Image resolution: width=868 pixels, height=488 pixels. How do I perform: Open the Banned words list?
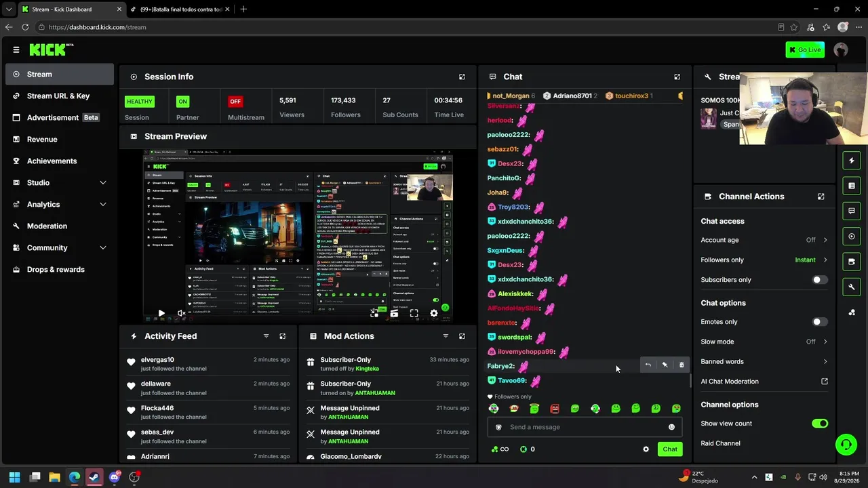764,361
